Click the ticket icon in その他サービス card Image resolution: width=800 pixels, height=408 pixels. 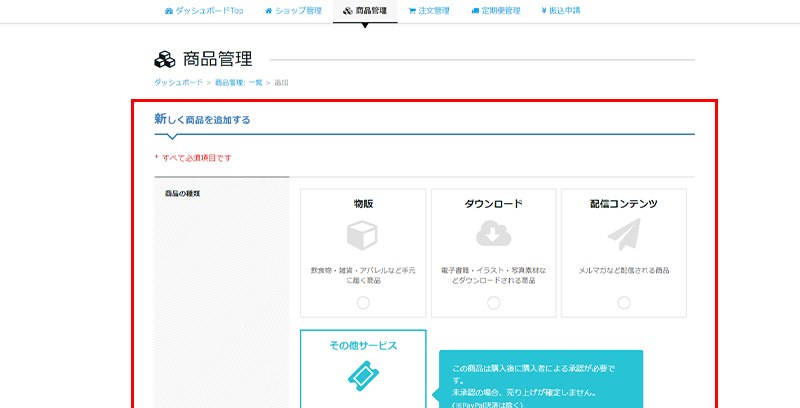point(362,376)
